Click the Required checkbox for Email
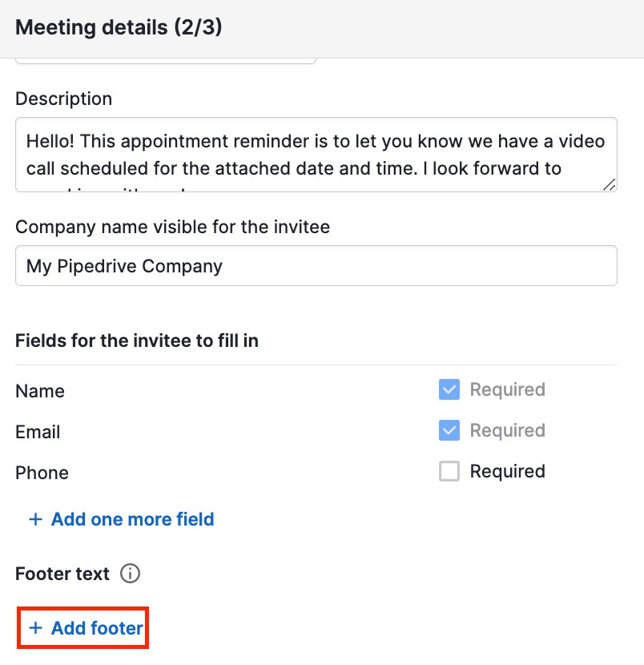This screenshot has height=665, width=644. (449, 430)
